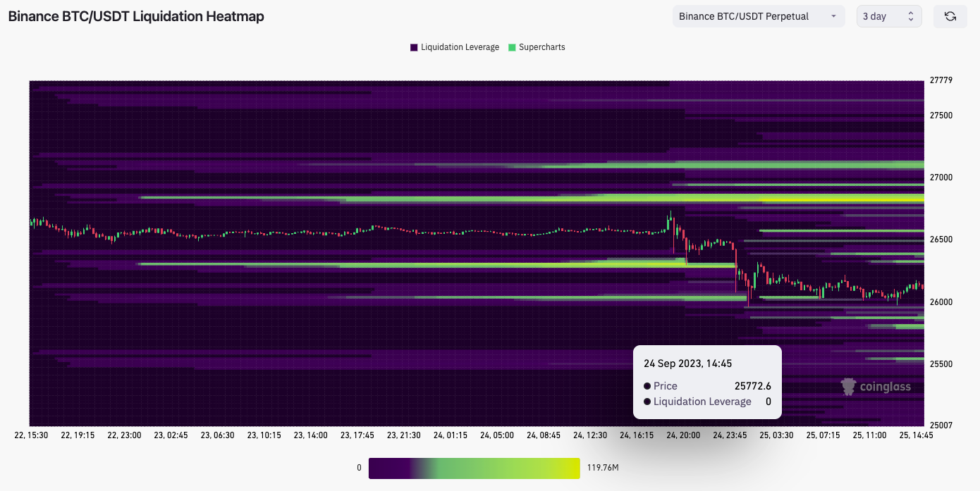Click the 27000 price axis label

(941, 178)
